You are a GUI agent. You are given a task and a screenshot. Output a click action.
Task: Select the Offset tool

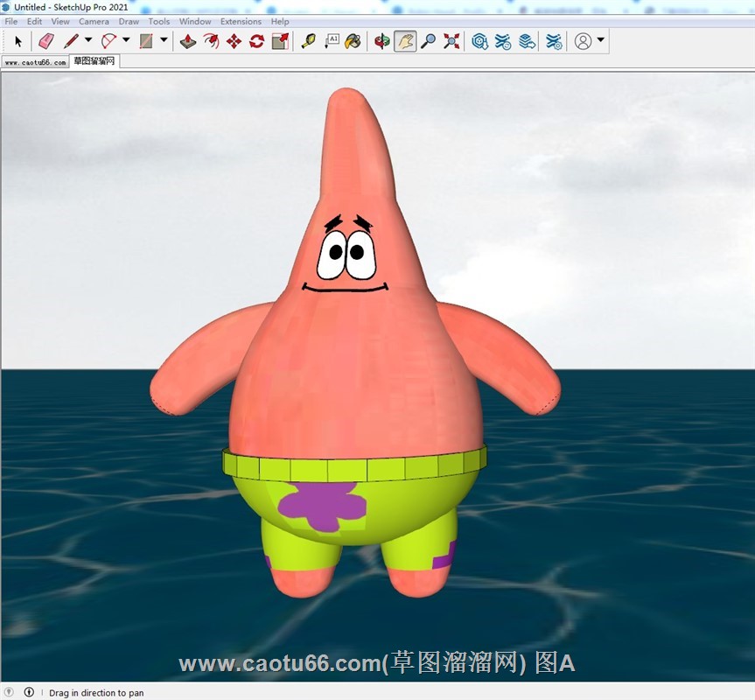(211, 41)
